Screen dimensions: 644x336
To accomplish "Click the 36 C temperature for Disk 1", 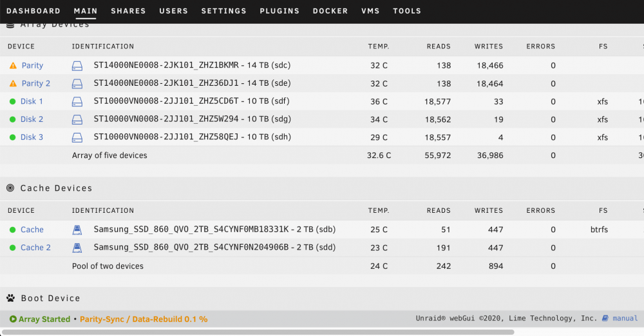I will click(379, 102).
